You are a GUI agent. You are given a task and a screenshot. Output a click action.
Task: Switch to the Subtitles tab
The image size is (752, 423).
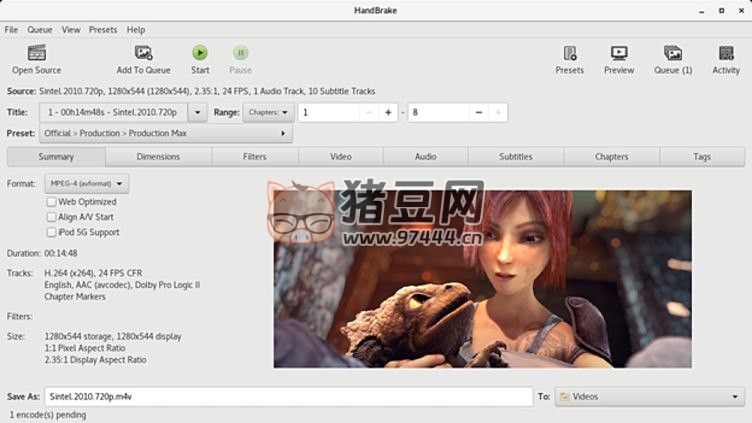pyautogui.click(x=515, y=157)
